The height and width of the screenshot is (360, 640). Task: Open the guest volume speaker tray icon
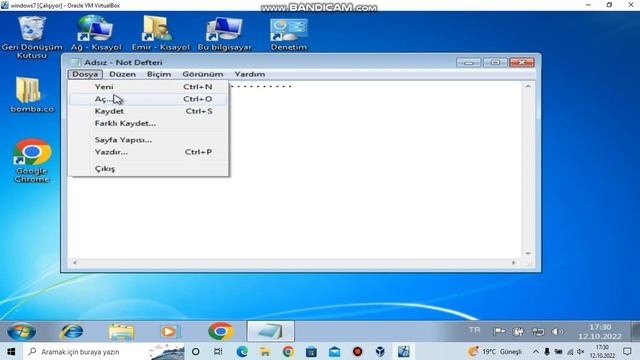[557, 331]
